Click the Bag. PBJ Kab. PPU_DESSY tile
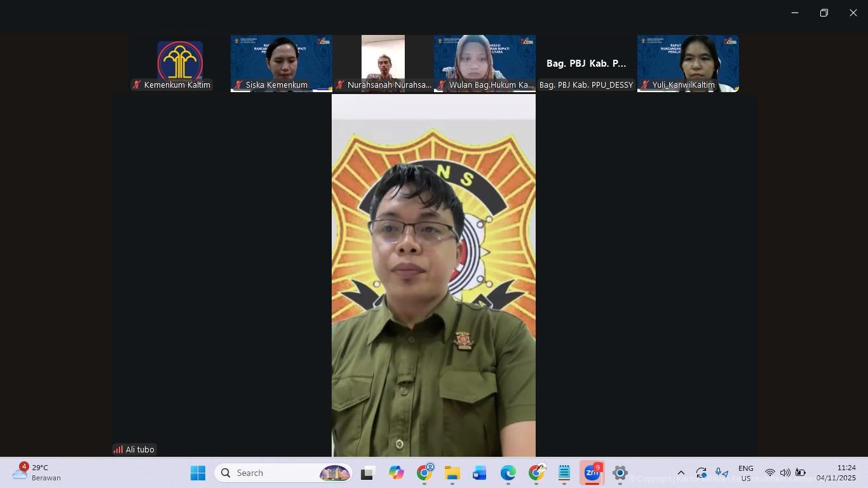Screen dimensions: 868x488 [586, 63]
